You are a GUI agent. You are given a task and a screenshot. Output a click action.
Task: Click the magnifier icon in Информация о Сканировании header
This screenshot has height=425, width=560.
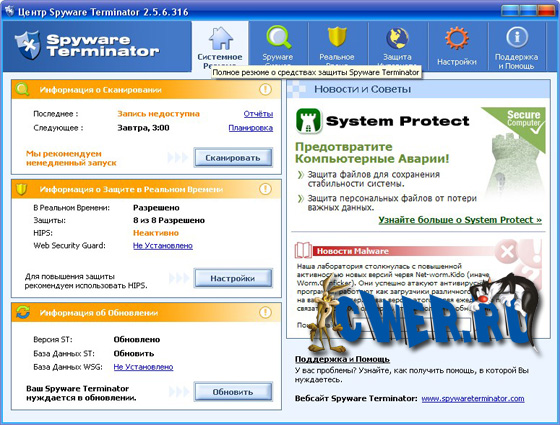pos(22,89)
